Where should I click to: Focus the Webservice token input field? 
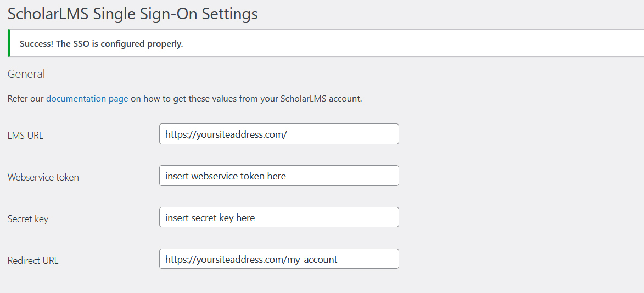(279, 176)
